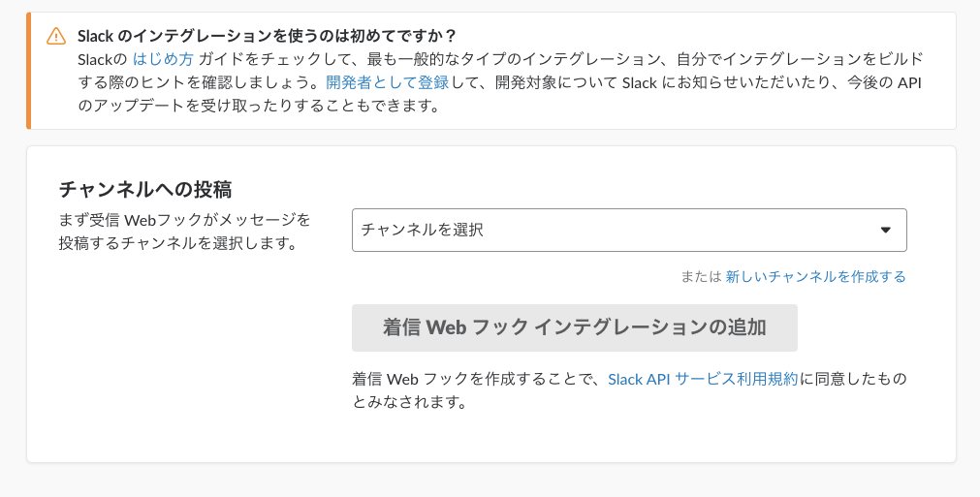This screenshot has width=980, height=497.
Task: Click the orange warning triangle icon
Action: tap(56, 36)
